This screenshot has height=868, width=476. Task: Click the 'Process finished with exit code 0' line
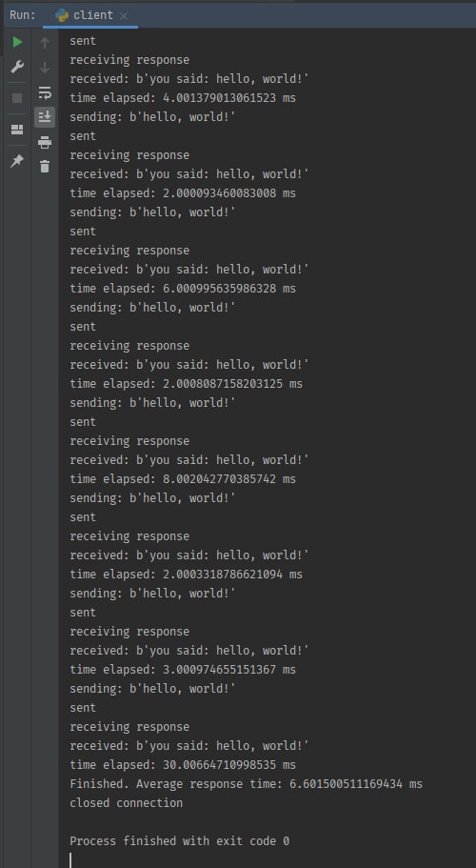(179, 840)
